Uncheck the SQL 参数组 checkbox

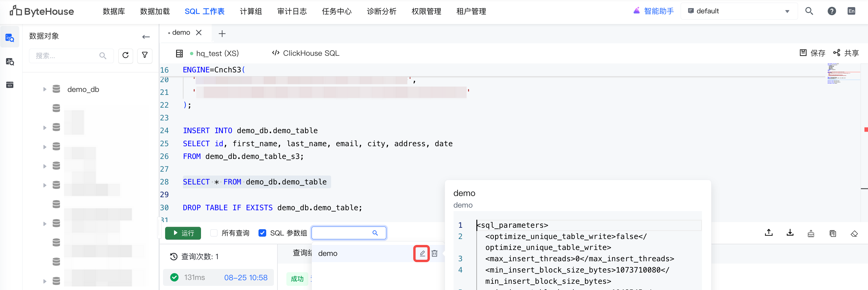(x=262, y=233)
